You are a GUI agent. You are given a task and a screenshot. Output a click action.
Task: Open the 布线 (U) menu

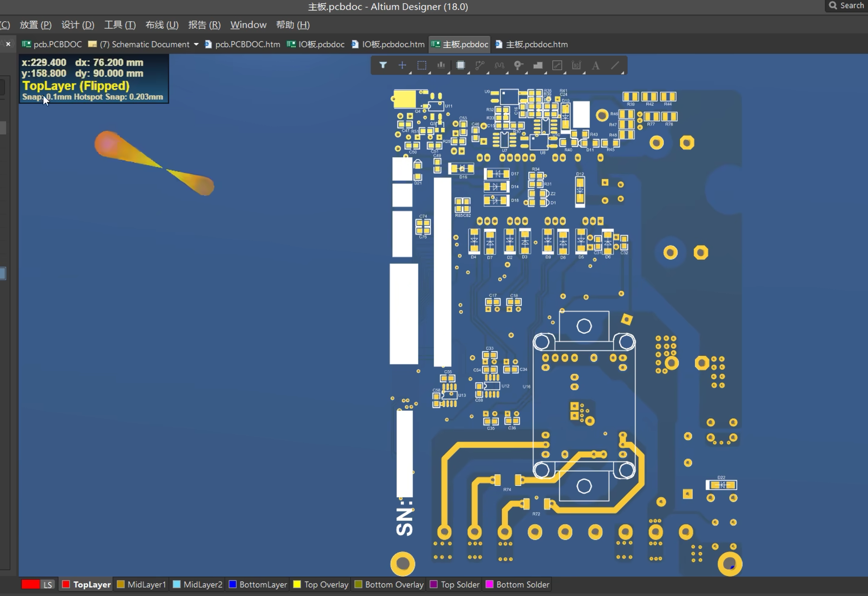(x=162, y=25)
